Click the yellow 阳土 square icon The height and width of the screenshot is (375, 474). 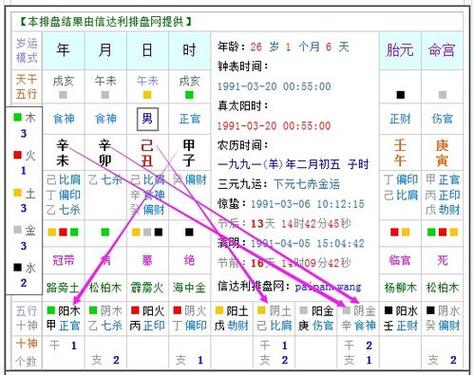point(219,311)
